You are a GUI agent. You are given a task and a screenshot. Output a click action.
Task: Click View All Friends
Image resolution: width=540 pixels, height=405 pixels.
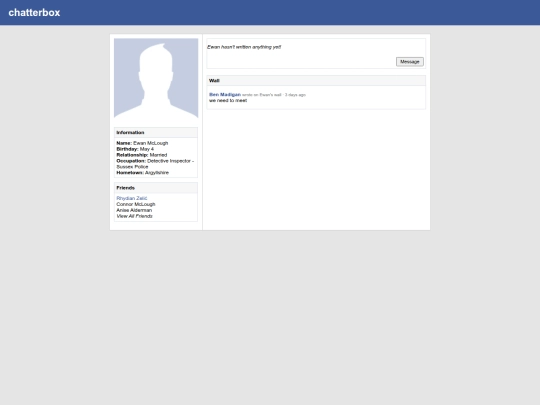(x=134, y=216)
